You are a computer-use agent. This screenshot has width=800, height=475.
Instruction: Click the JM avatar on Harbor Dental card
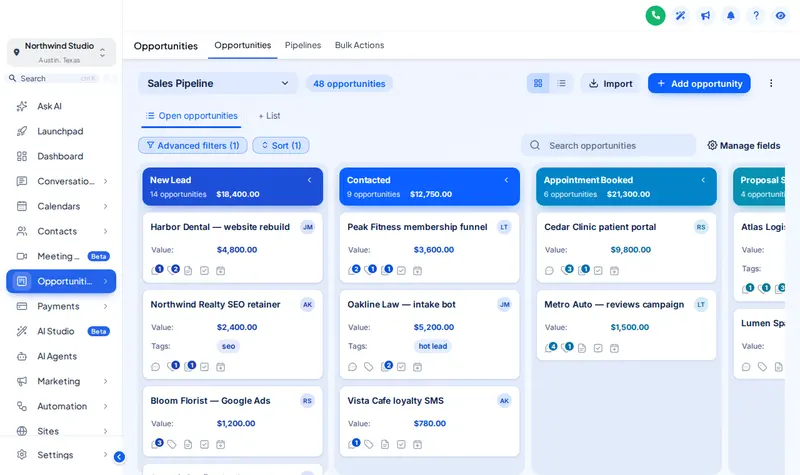pyautogui.click(x=307, y=227)
